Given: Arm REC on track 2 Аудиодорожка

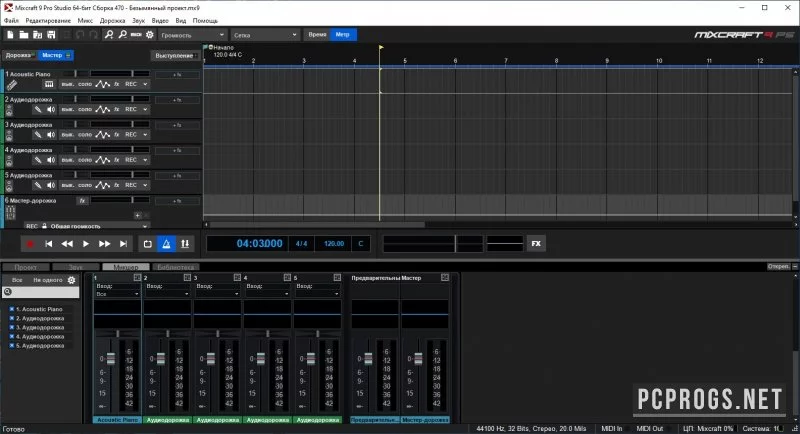Looking at the screenshot, I should tap(131, 110).
